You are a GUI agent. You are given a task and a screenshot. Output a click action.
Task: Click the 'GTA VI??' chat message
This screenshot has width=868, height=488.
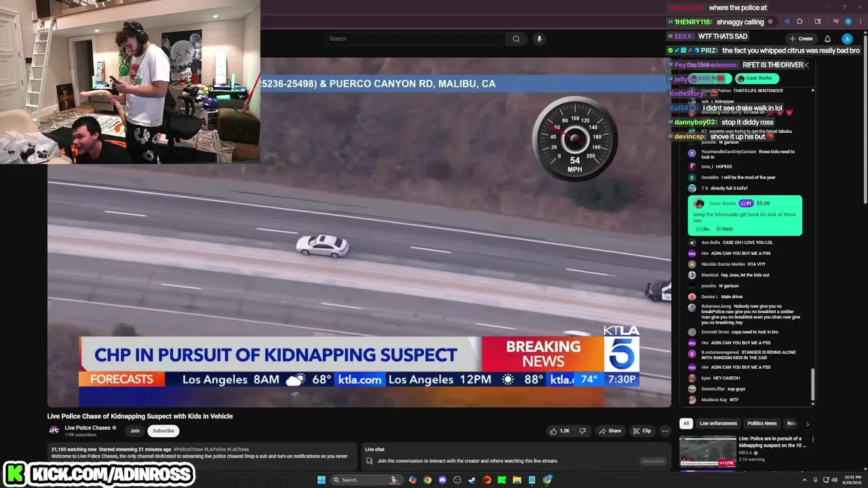pyautogui.click(x=757, y=264)
